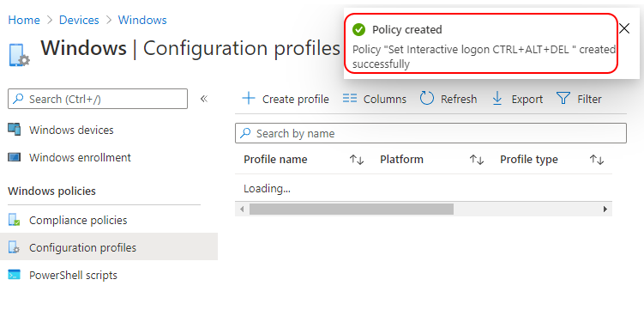Click the Windows enrollment icon
644x316 pixels.
(x=14, y=157)
